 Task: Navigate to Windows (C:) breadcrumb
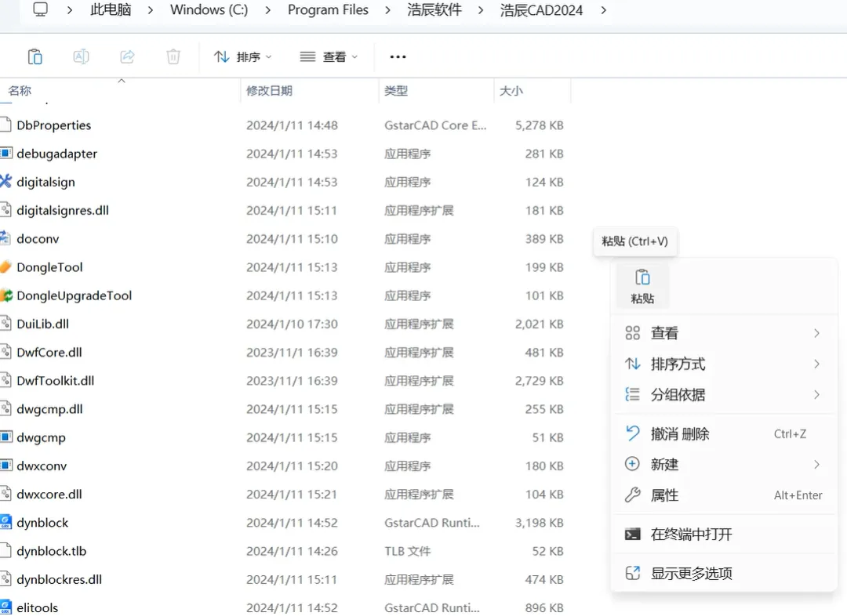tap(209, 9)
